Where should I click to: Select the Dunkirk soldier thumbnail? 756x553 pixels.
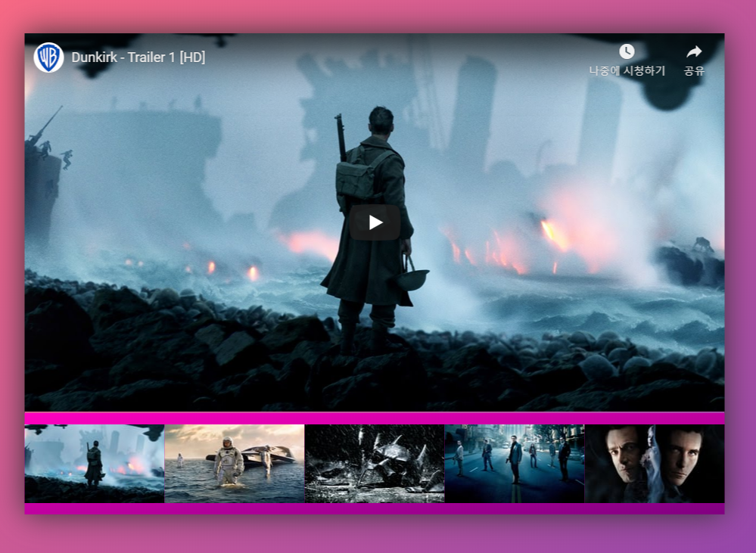[x=95, y=464]
